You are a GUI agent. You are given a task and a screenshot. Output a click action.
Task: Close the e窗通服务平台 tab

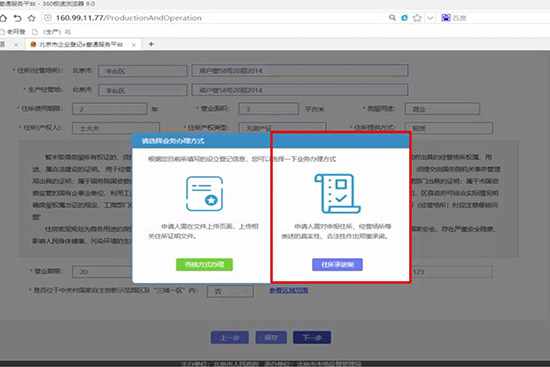click(134, 45)
